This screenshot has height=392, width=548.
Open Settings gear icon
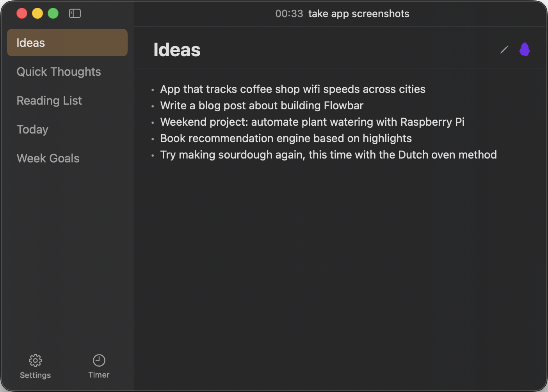pos(36,360)
